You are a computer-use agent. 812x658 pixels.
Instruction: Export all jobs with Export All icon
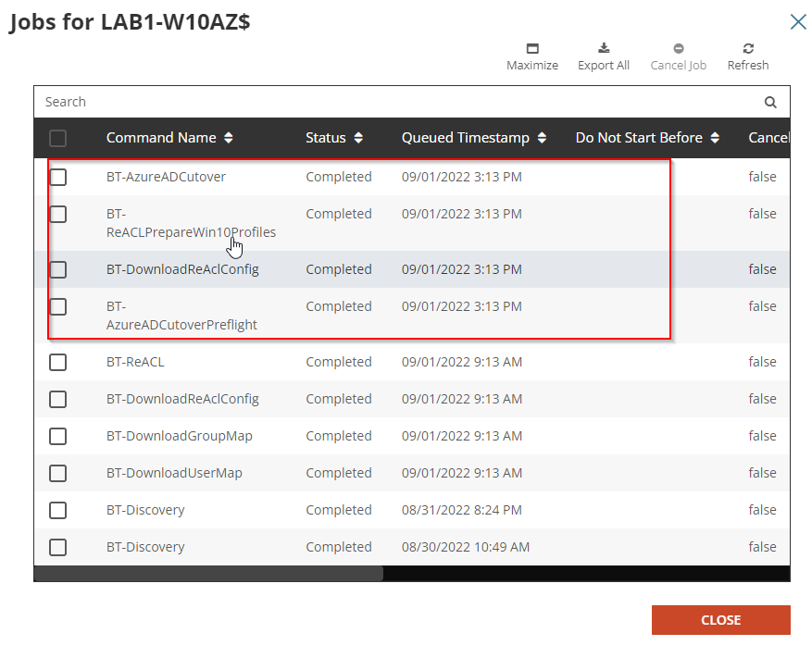[604, 49]
